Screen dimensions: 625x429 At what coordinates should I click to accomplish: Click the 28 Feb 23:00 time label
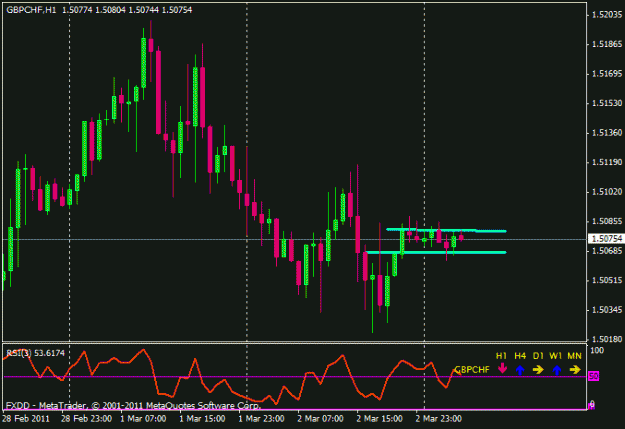[86, 419]
